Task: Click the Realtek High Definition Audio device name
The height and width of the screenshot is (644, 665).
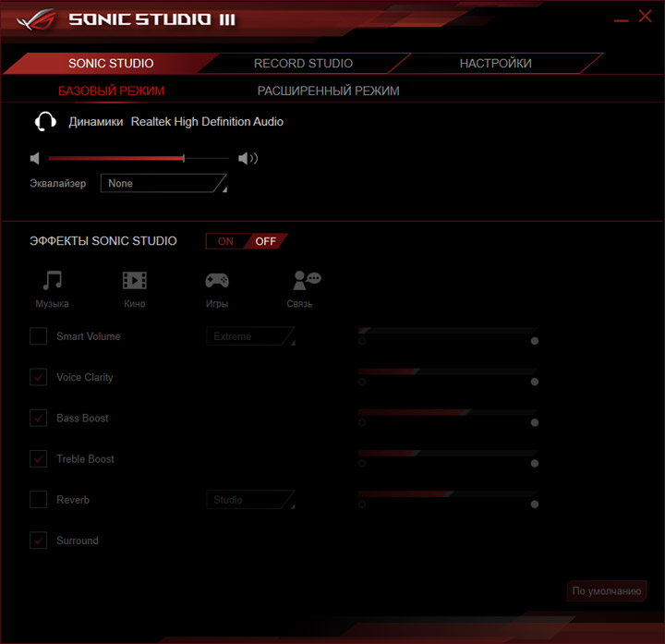Action: tap(207, 122)
